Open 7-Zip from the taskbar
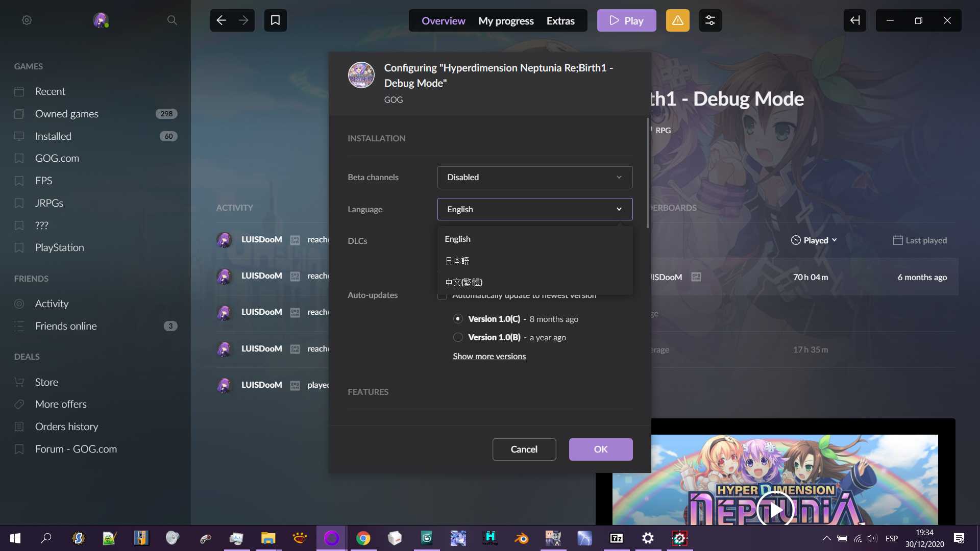980x551 pixels. pos(616,538)
